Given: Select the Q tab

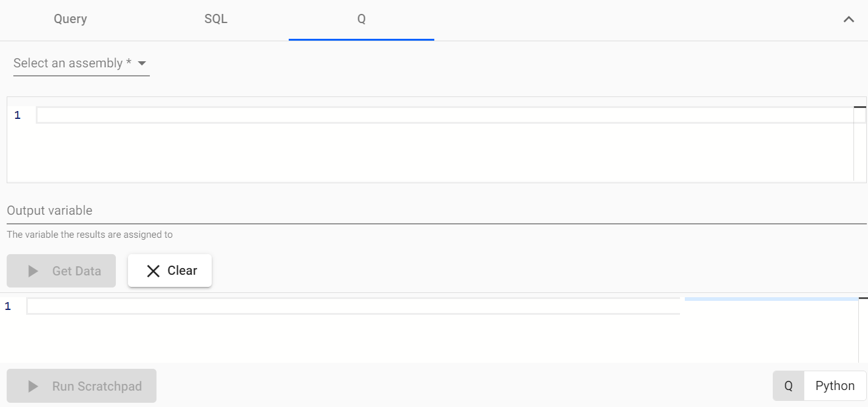Looking at the screenshot, I should (x=362, y=19).
